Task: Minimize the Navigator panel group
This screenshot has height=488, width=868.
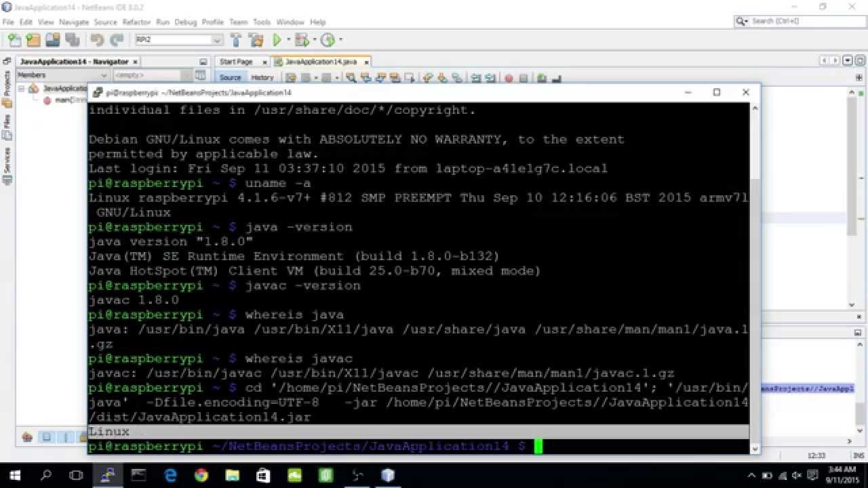Action: pyautogui.click(x=202, y=62)
